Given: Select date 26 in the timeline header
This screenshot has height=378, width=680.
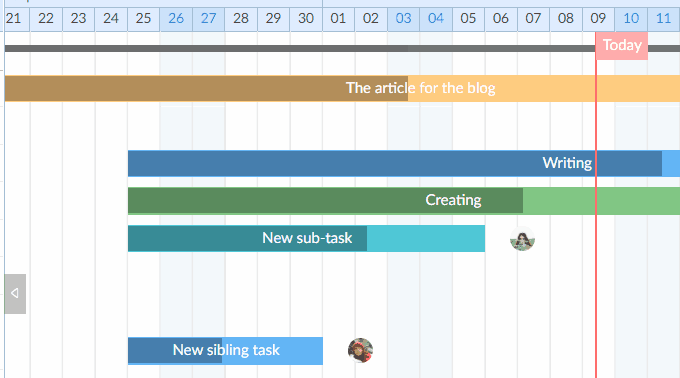Looking at the screenshot, I should tap(176, 19).
